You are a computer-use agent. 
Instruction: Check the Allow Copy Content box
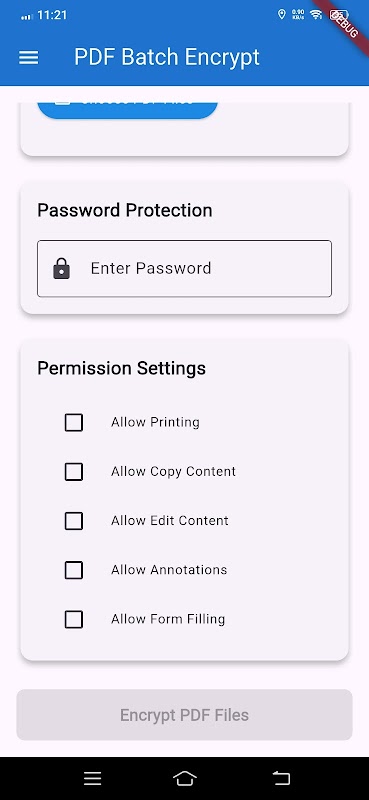[x=73, y=472]
